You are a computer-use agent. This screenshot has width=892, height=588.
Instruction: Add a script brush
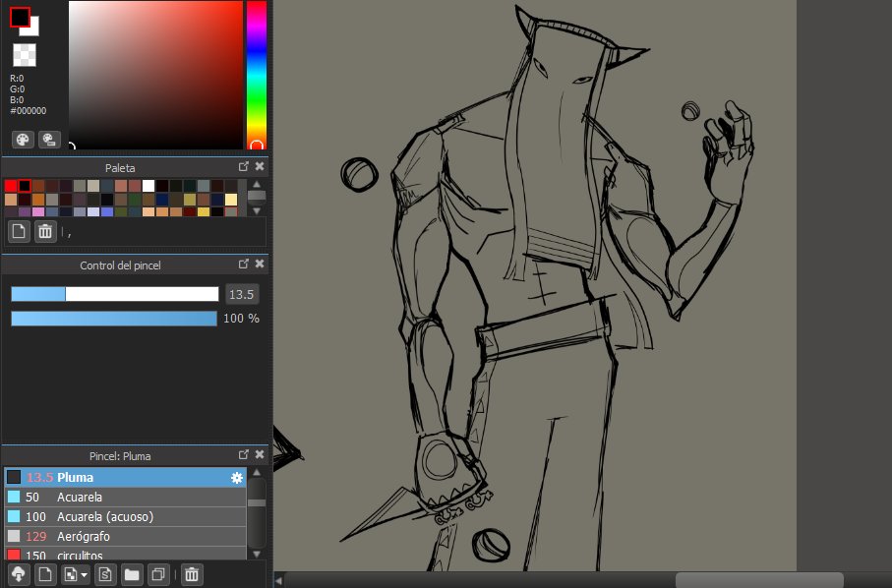[105, 574]
